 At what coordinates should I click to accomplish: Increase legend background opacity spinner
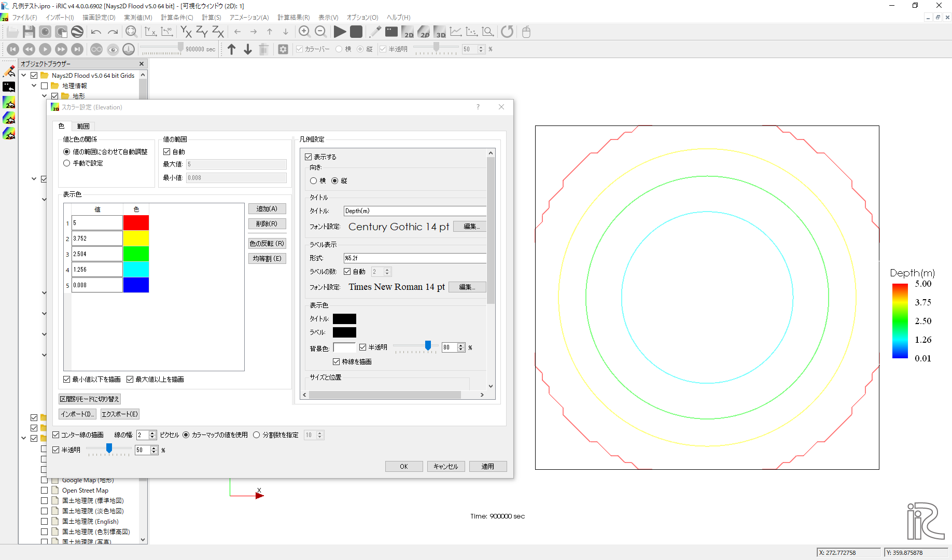click(461, 345)
